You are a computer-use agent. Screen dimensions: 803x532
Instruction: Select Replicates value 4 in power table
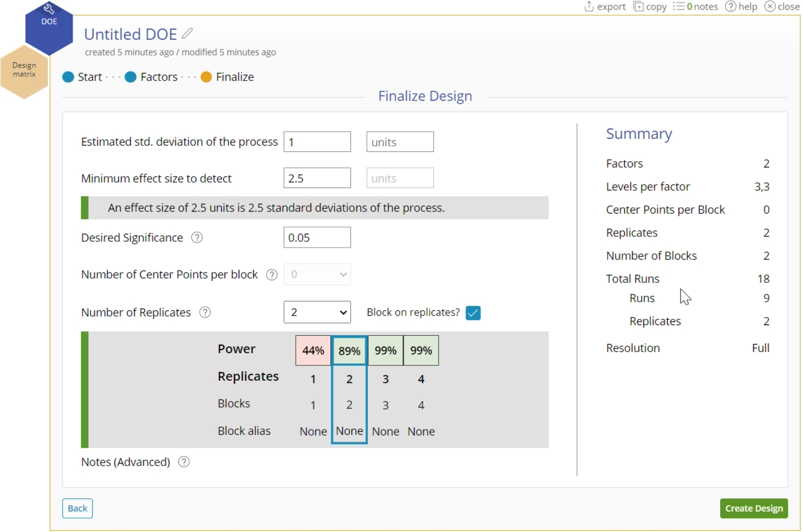(421, 379)
